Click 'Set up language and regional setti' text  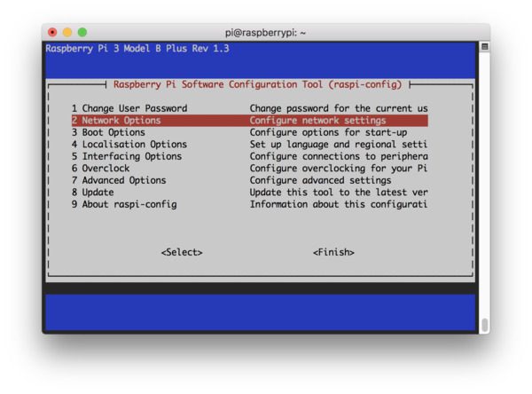click(339, 145)
